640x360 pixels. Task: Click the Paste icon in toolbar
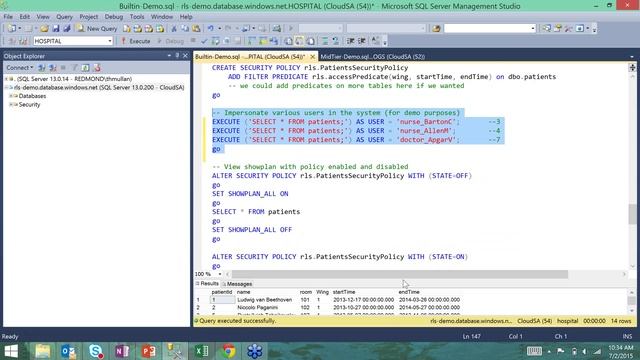click(x=196, y=28)
